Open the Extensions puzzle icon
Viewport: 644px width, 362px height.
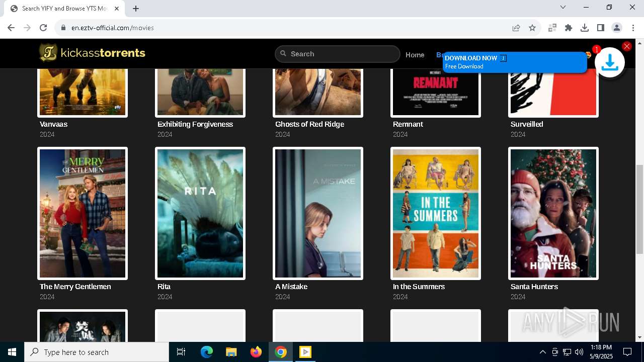click(569, 28)
